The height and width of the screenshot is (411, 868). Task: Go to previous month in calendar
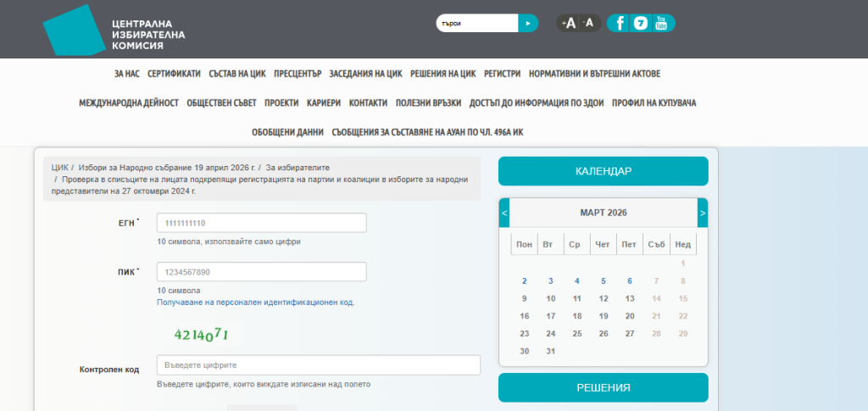[x=504, y=213]
